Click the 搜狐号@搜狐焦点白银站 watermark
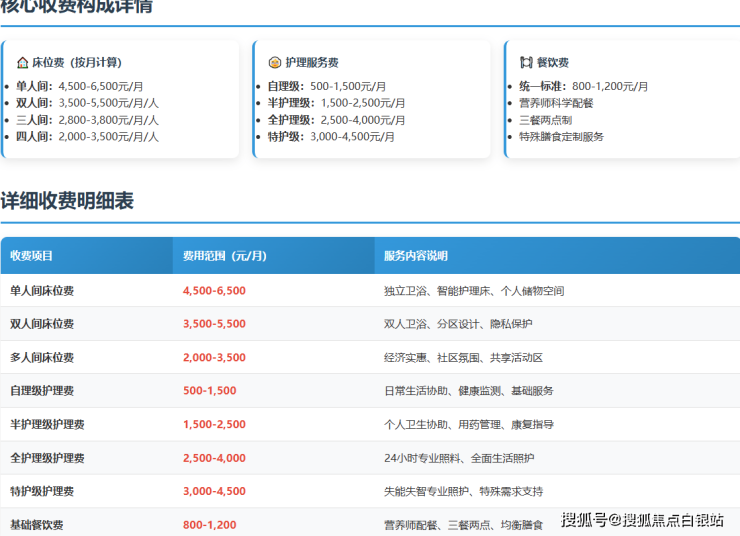The image size is (740, 536). [642, 520]
